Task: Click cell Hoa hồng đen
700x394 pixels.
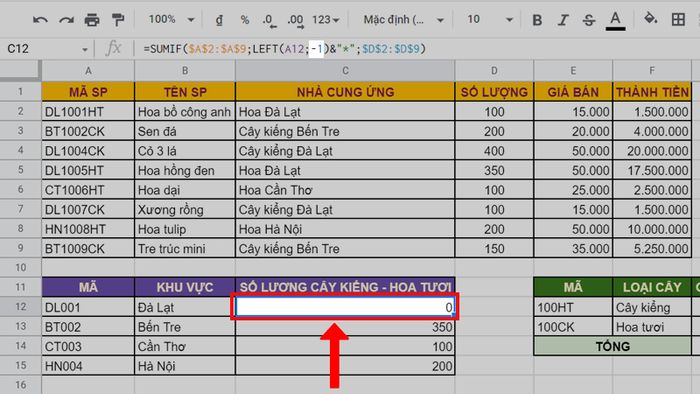Action: tap(185, 170)
